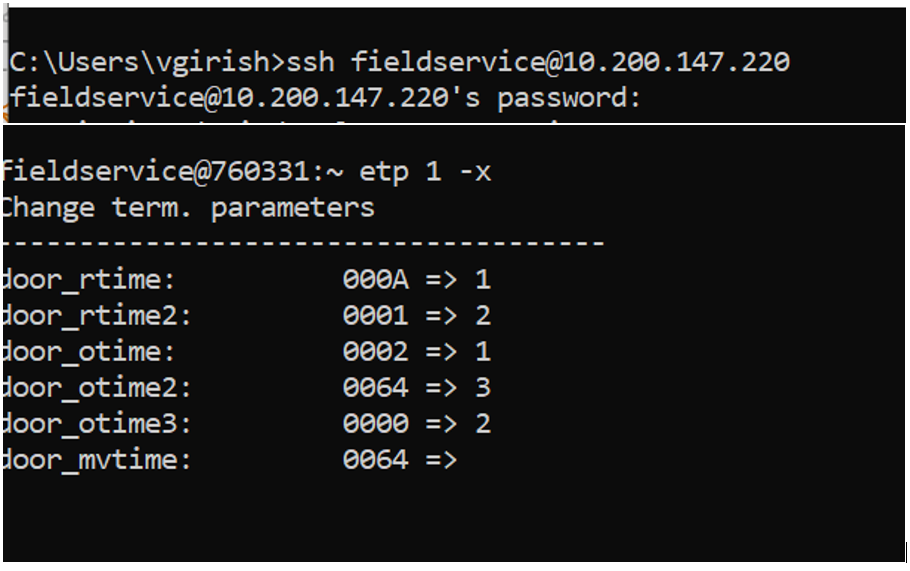Viewport: 910px width, 571px height.
Task: Click the 000A value for door_rtime
Action: coord(375,280)
